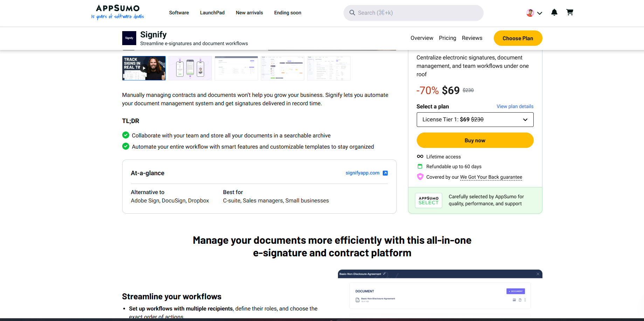Click the delete icon in the document preview

click(520, 300)
